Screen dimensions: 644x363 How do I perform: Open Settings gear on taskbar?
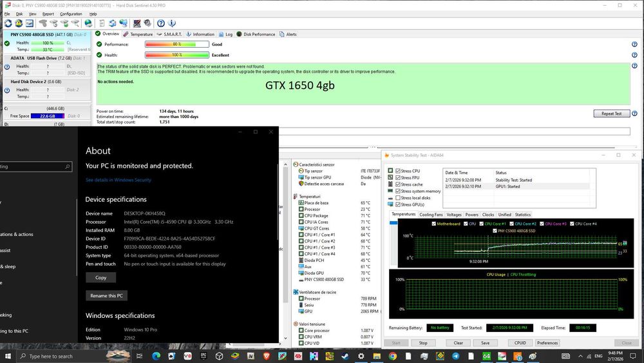click(361, 356)
